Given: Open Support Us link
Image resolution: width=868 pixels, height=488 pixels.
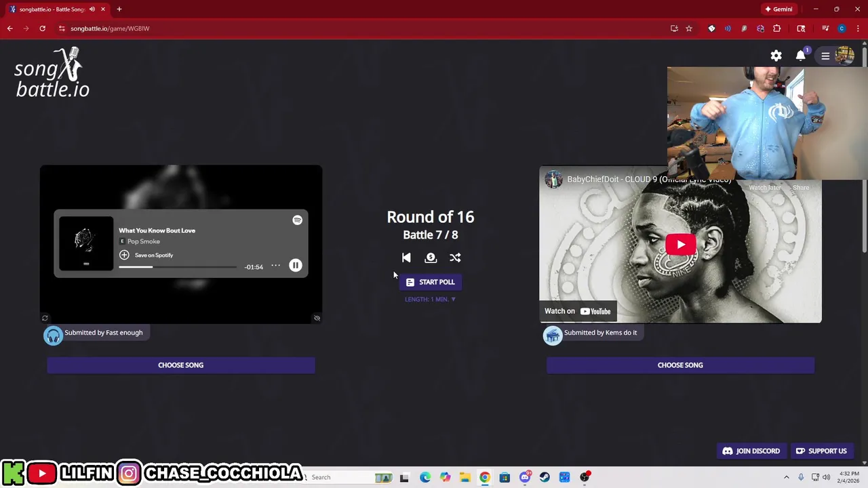Looking at the screenshot, I should [821, 451].
